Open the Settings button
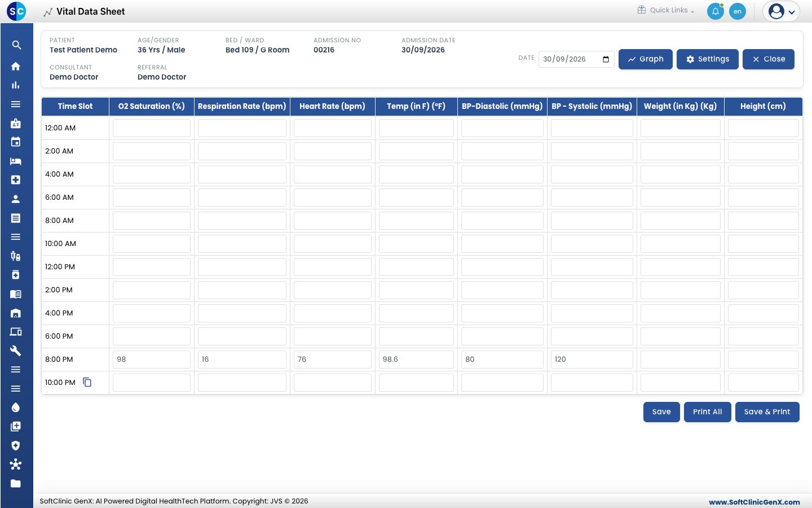 pyautogui.click(x=708, y=59)
